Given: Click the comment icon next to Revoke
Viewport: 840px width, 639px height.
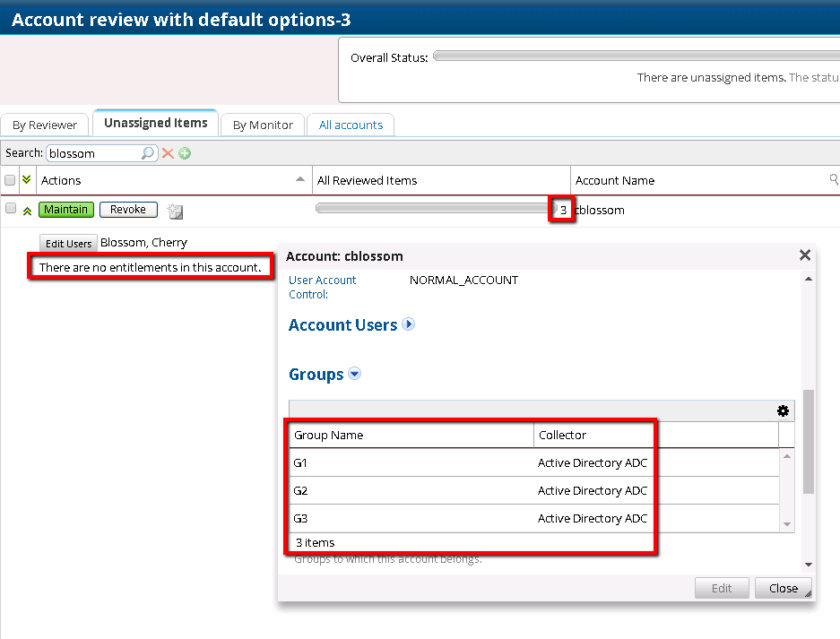Looking at the screenshot, I should [176, 212].
